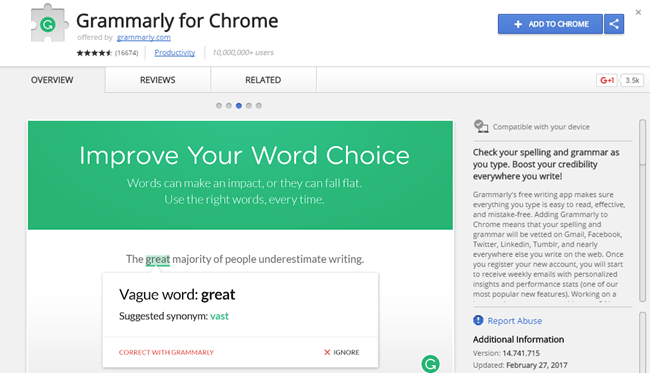Click the Ignore button in the suggestion card
This screenshot has height=373, width=650.
[x=342, y=352]
